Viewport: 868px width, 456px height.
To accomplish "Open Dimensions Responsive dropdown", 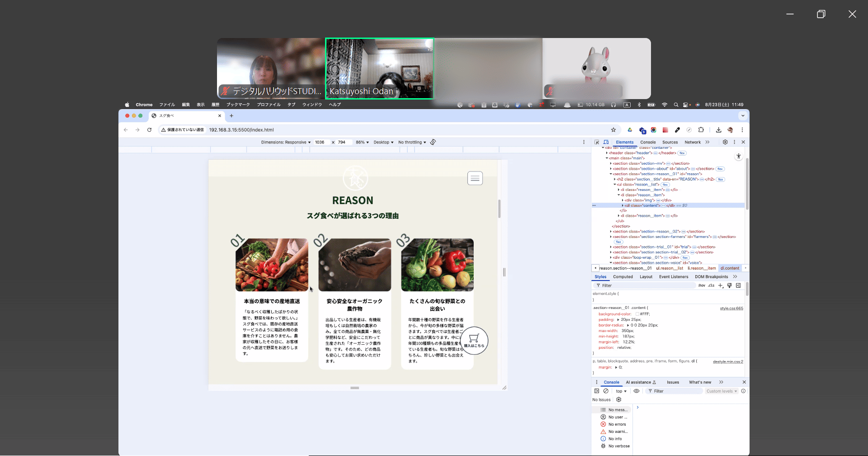I will point(286,142).
